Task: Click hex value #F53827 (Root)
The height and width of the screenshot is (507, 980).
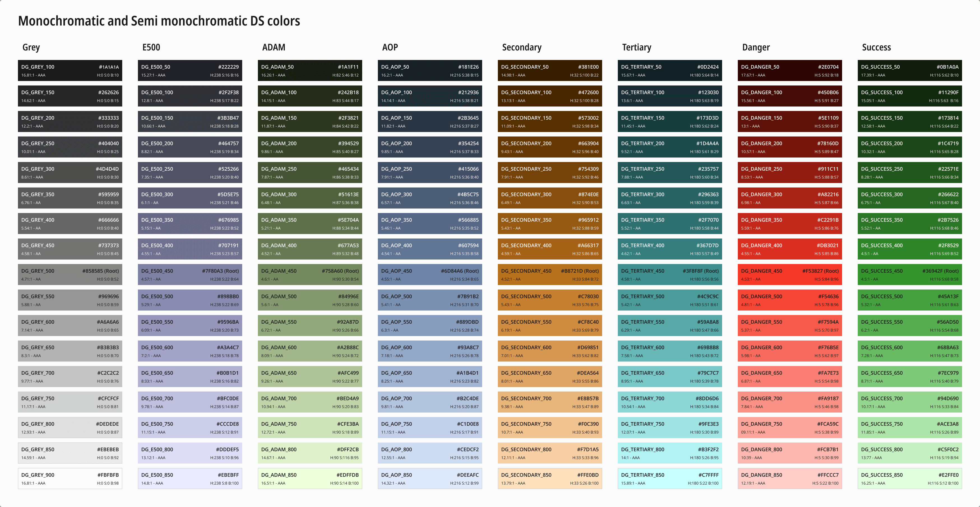Action: point(820,271)
